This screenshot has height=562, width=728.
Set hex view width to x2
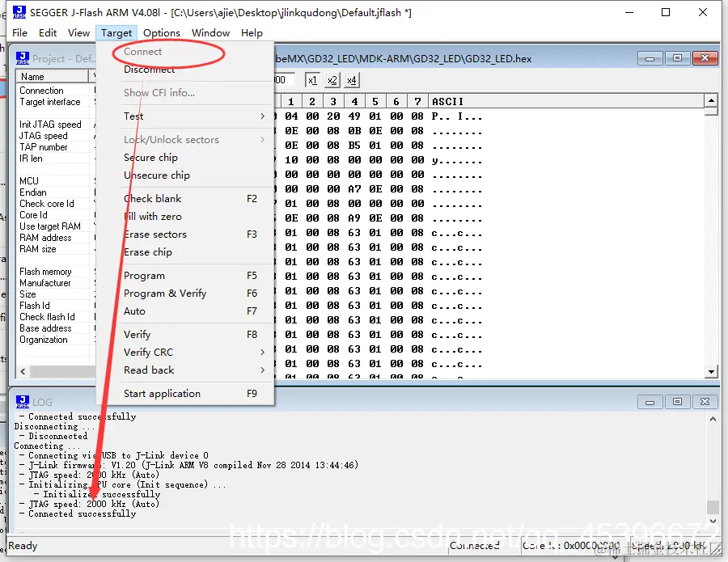(332, 80)
